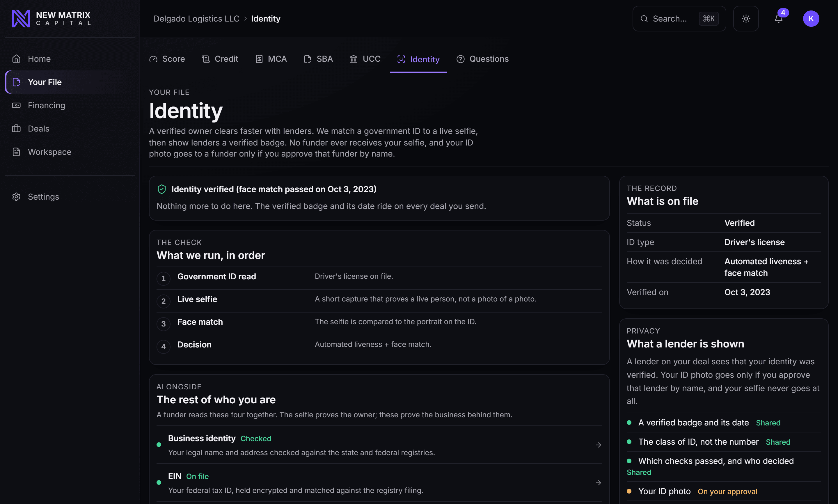Click Delgado Logistics LLC breadcrumb
Viewport: 838px width, 504px height.
[196, 19]
